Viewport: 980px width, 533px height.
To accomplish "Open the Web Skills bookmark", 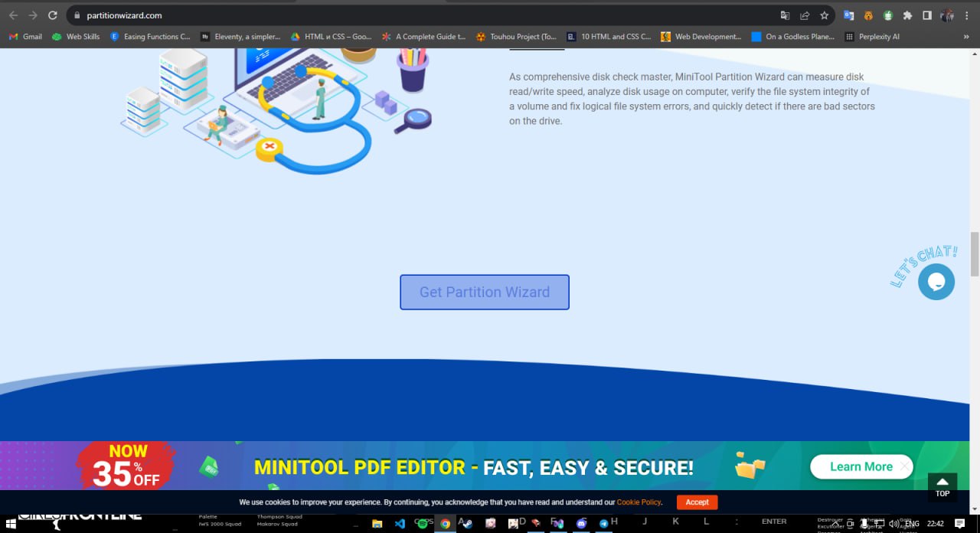I will [76, 36].
